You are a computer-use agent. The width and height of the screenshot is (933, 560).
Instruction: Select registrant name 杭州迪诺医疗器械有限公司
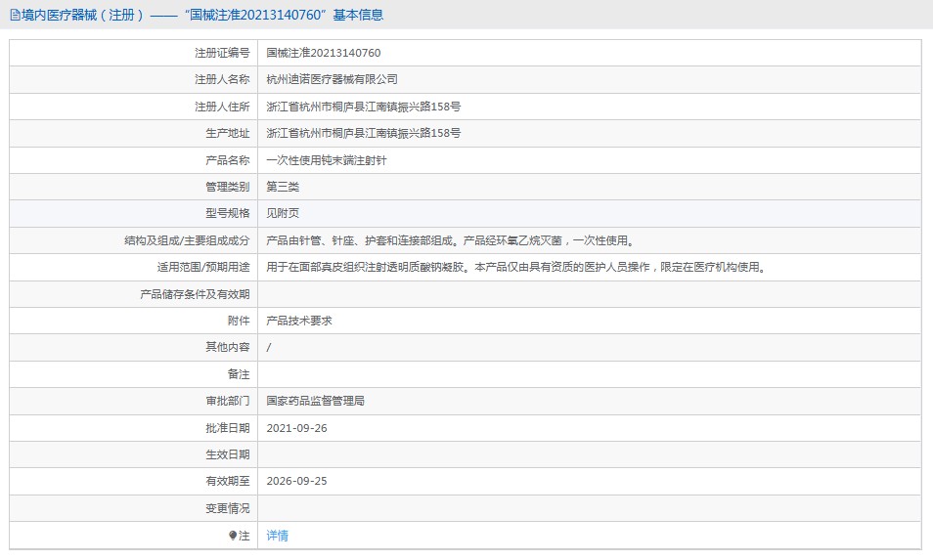(x=332, y=80)
